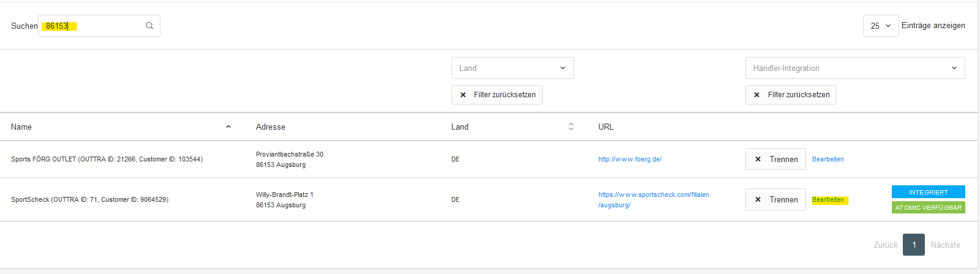Viewport: 980px width, 274px height.
Task: Click the search magnifier icon
Action: [x=149, y=26]
